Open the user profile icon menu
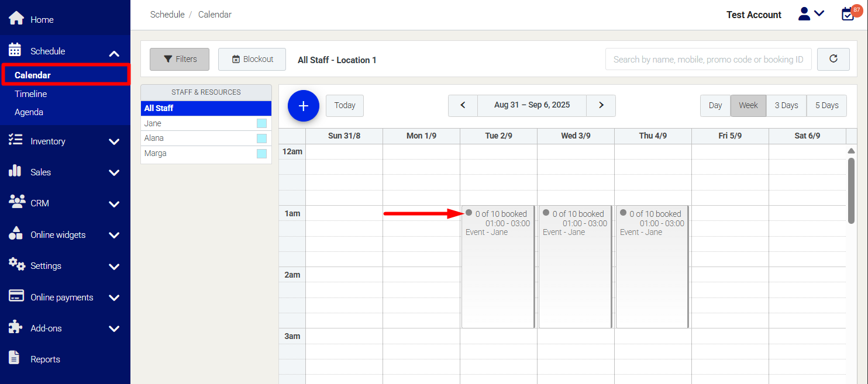The width and height of the screenshot is (868, 384). coord(804,14)
